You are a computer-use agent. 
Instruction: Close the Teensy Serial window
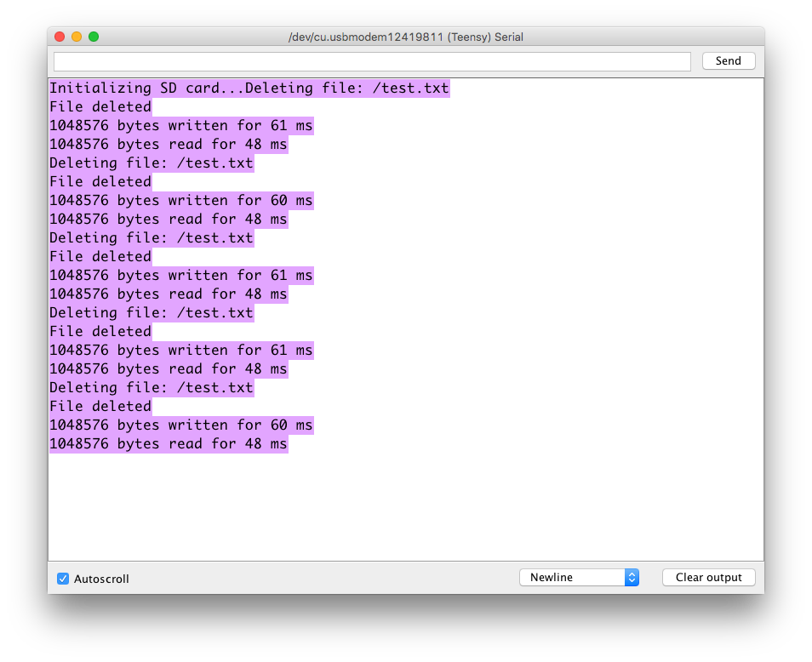[x=60, y=37]
